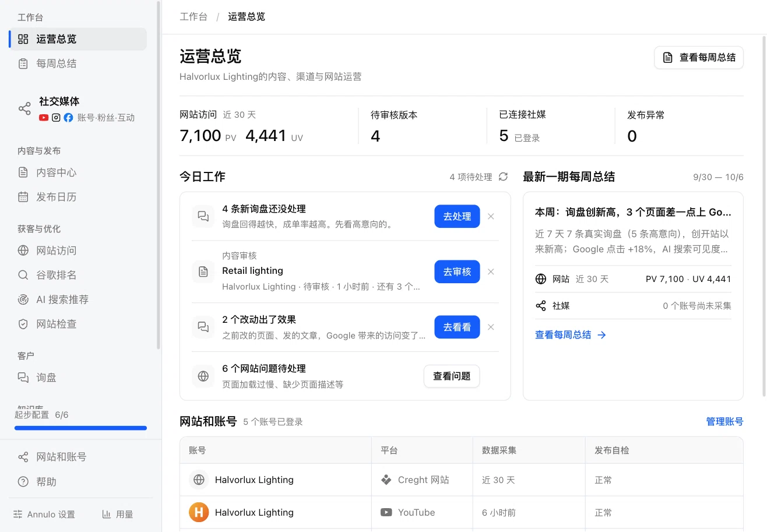Image resolution: width=767 pixels, height=532 pixels.
Task: Open 网站访问 in the sidebar
Action: click(78, 251)
